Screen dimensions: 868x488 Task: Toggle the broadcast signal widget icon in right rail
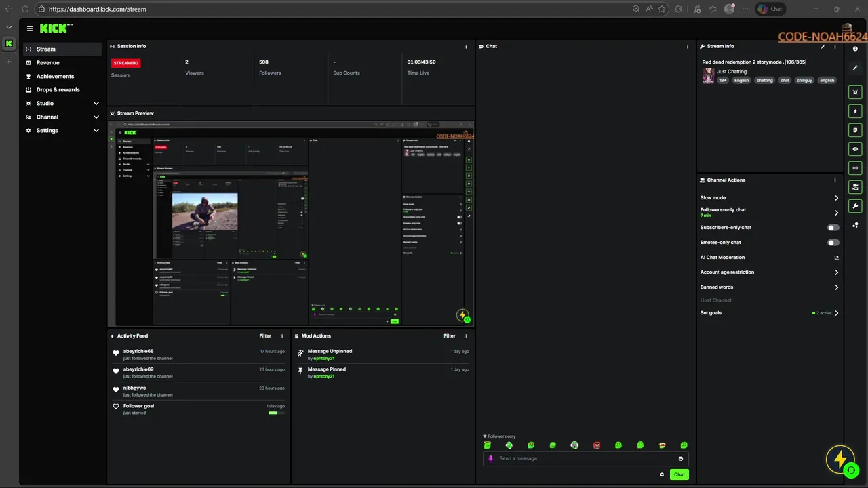click(x=855, y=168)
